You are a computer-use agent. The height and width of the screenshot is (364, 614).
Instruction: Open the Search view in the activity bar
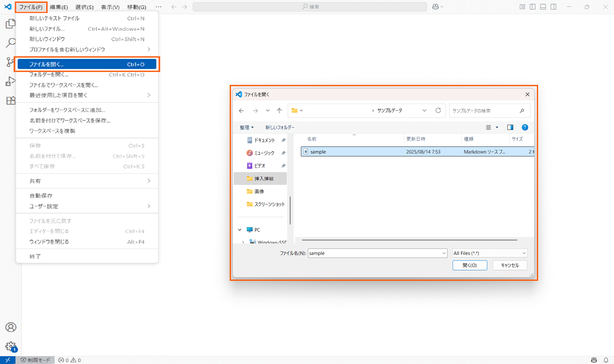click(11, 43)
